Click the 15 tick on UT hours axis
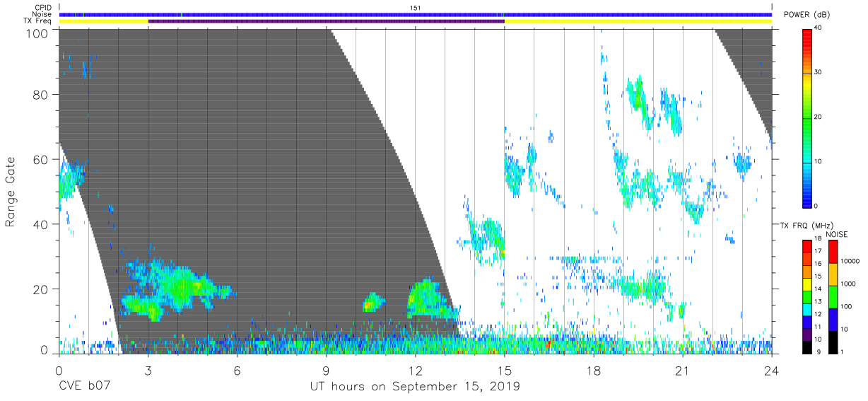This screenshot has height=401, width=868. [505, 371]
